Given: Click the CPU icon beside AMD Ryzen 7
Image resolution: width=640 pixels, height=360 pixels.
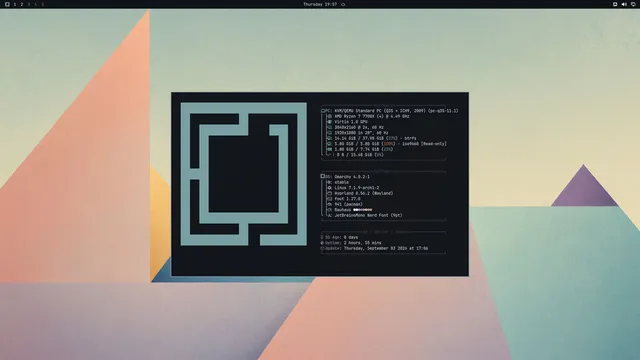Looking at the screenshot, I should tap(329, 116).
